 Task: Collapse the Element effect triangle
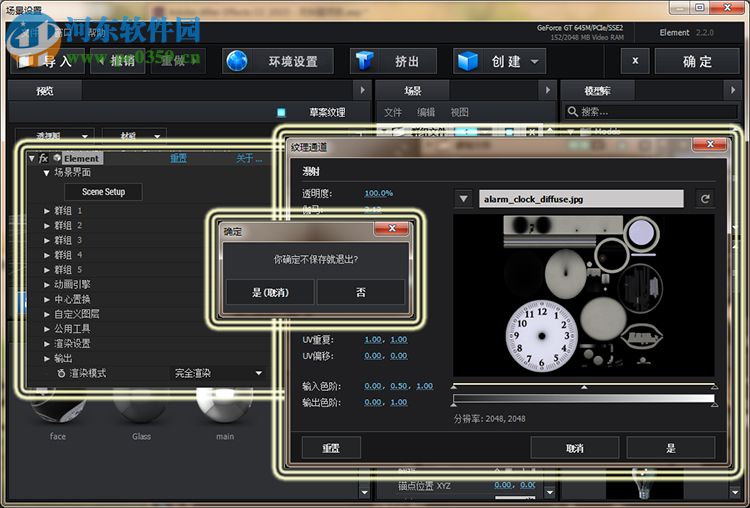[x=32, y=158]
